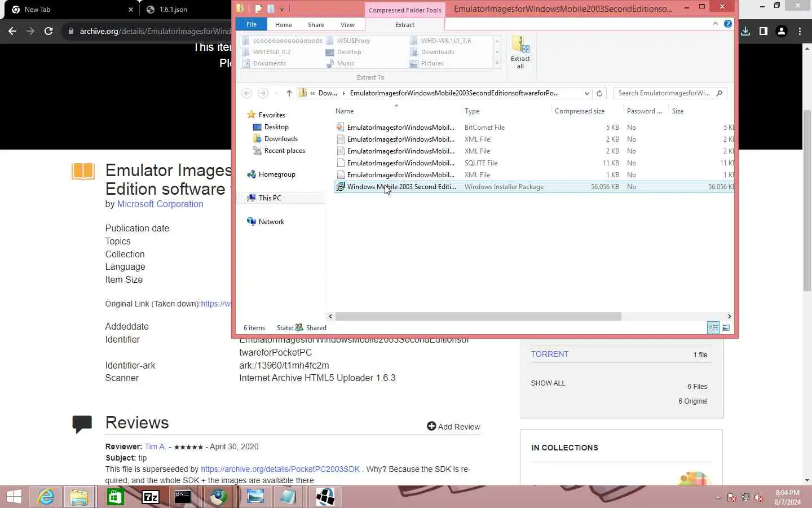Select Recent places in navigation pane

[284, 151]
